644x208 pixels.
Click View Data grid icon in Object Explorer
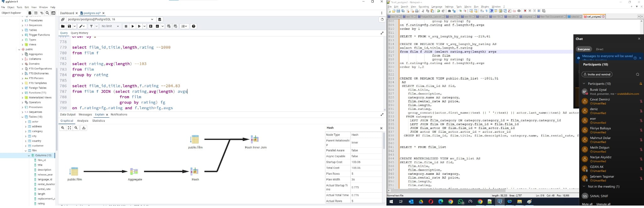pos(36,13)
